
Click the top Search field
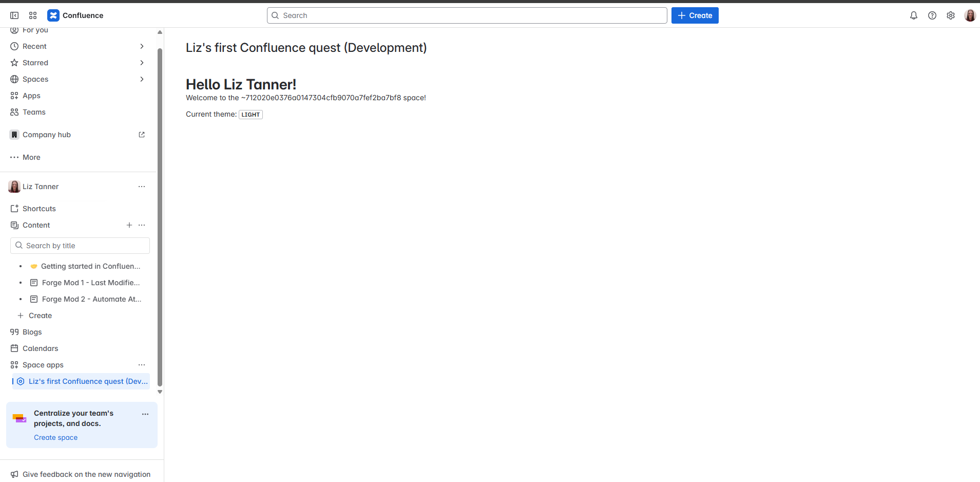pyautogui.click(x=467, y=15)
